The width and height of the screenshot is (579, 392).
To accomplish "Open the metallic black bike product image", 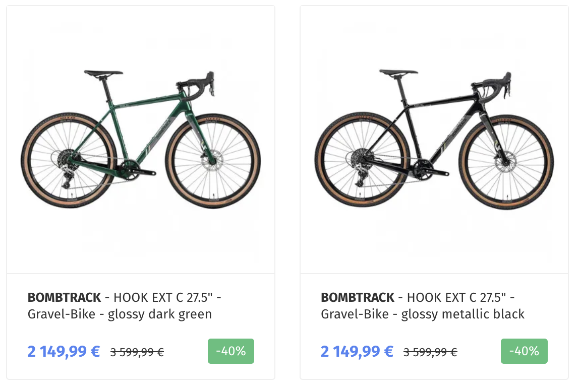I will pyautogui.click(x=434, y=139).
